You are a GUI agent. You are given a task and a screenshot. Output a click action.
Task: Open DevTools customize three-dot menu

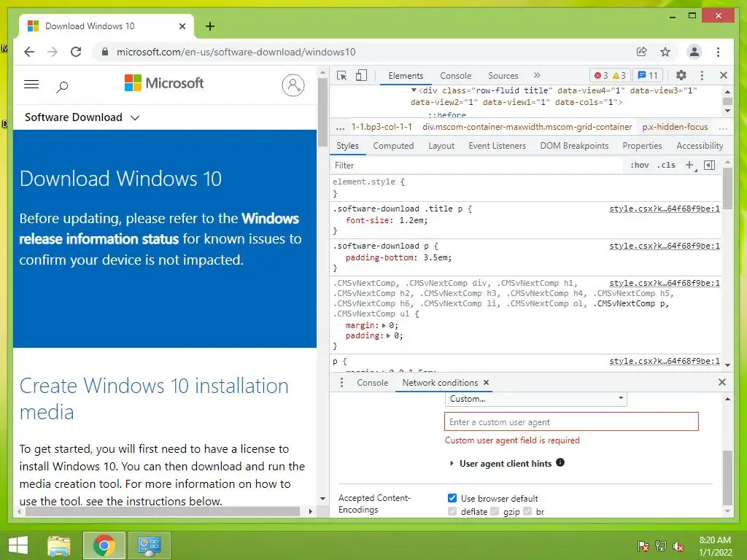(x=702, y=75)
